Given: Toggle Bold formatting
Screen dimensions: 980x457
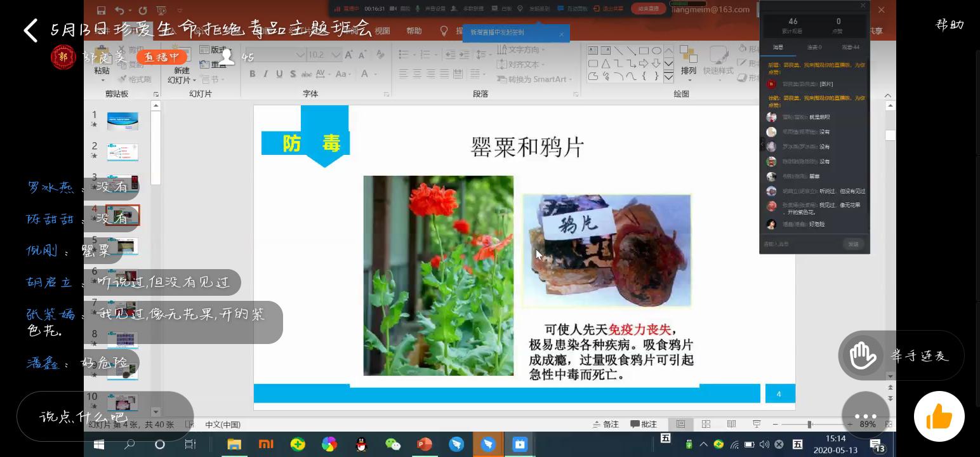Looking at the screenshot, I should pyautogui.click(x=252, y=74).
